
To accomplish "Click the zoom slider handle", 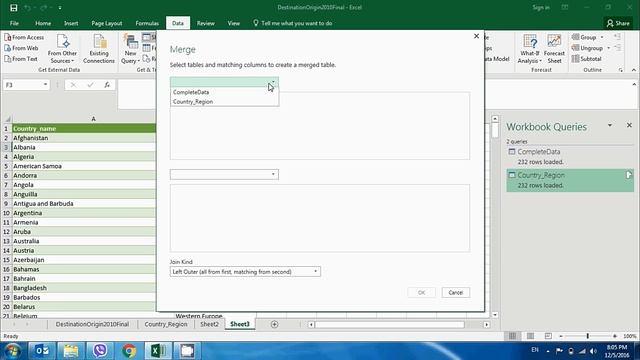I will (588, 336).
